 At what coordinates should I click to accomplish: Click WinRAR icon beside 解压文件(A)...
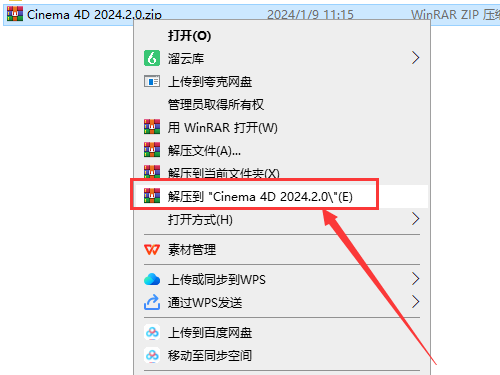click(x=152, y=150)
